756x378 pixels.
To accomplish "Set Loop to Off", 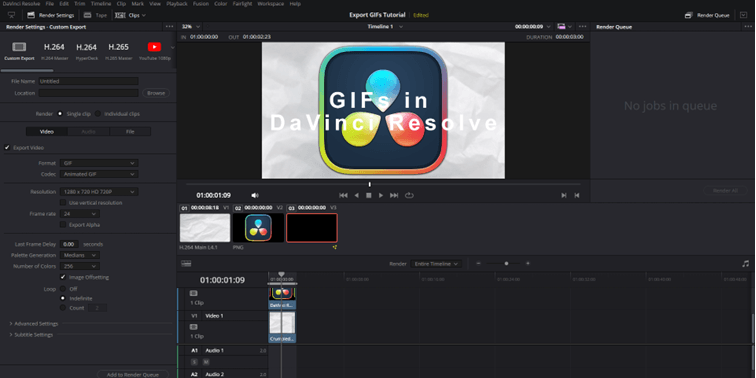I will 63,289.
